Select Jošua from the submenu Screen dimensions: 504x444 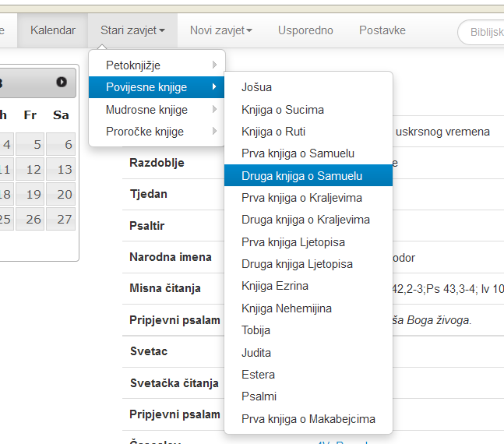[x=256, y=87]
